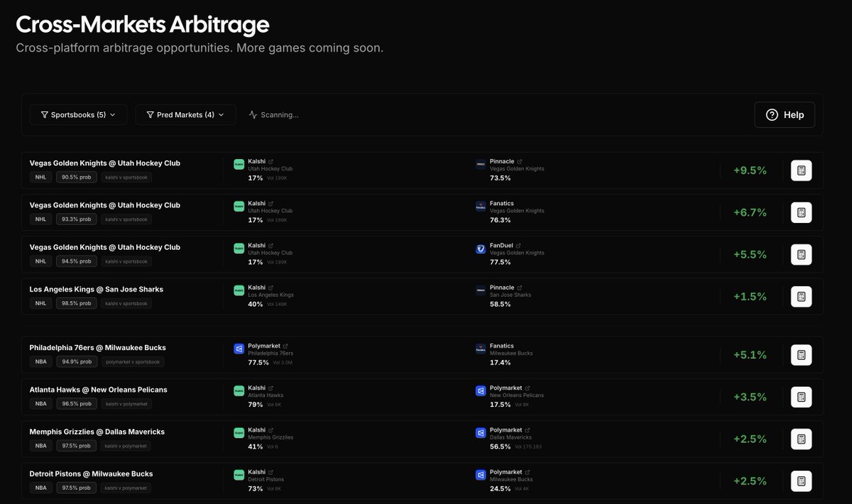Click the 94.9% prob tag
852x504 pixels.
77,361
